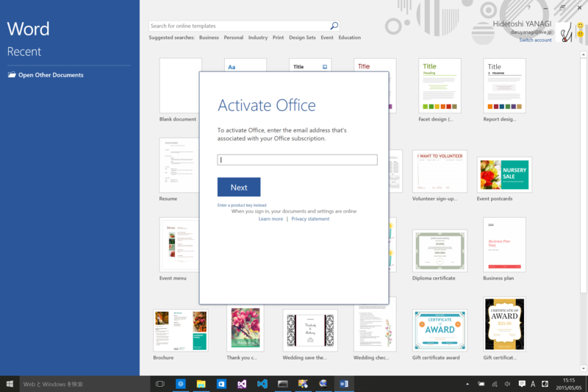Click template list scrollbar down arrow
The image size is (588, 392).
pos(583,368)
